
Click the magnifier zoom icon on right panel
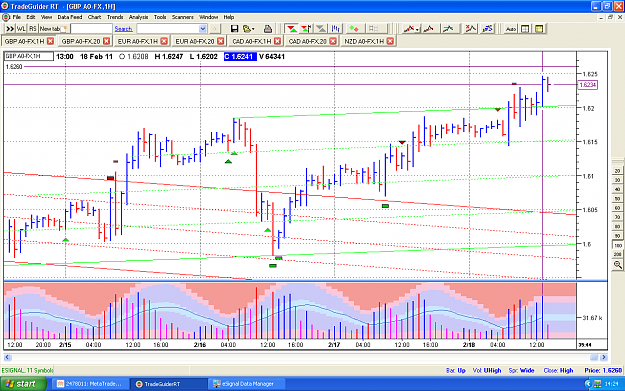click(617, 265)
